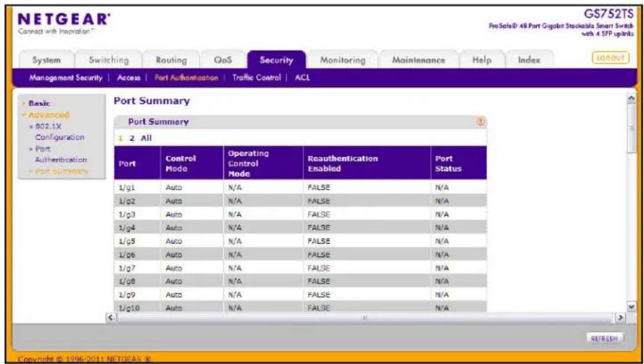644x364 pixels.
Task: Select the QoS tab
Action: 223,60
